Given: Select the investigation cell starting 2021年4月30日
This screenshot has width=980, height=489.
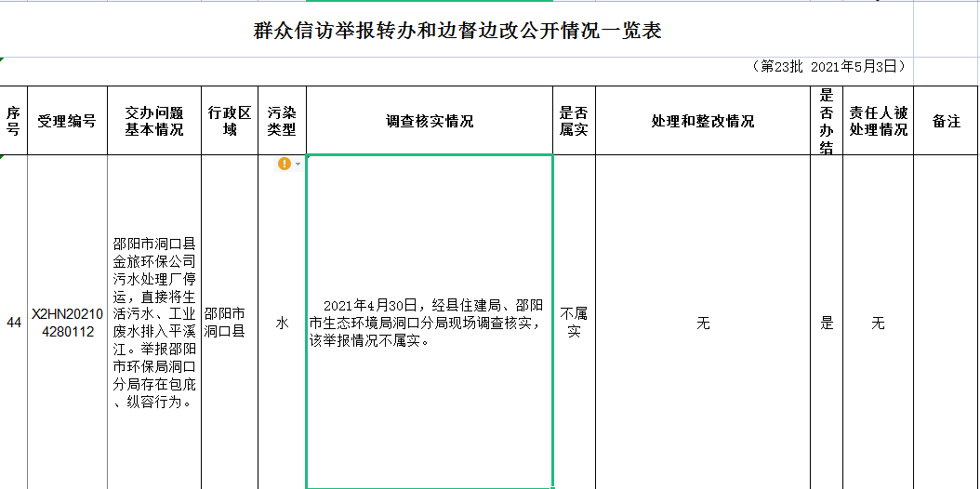Looking at the screenshot, I should pyautogui.click(x=430, y=323).
